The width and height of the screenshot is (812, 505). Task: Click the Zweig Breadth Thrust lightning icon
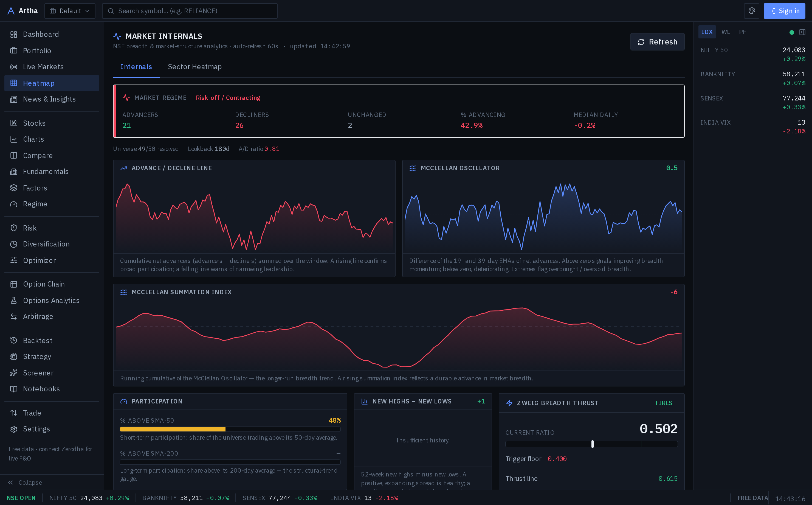coord(510,403)
